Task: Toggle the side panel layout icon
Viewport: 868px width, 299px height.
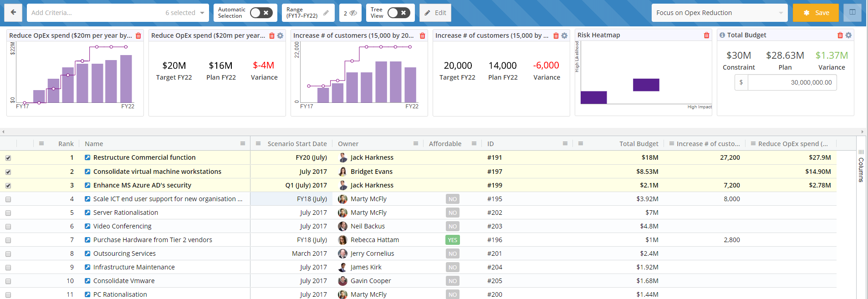Action: (852, 13)
